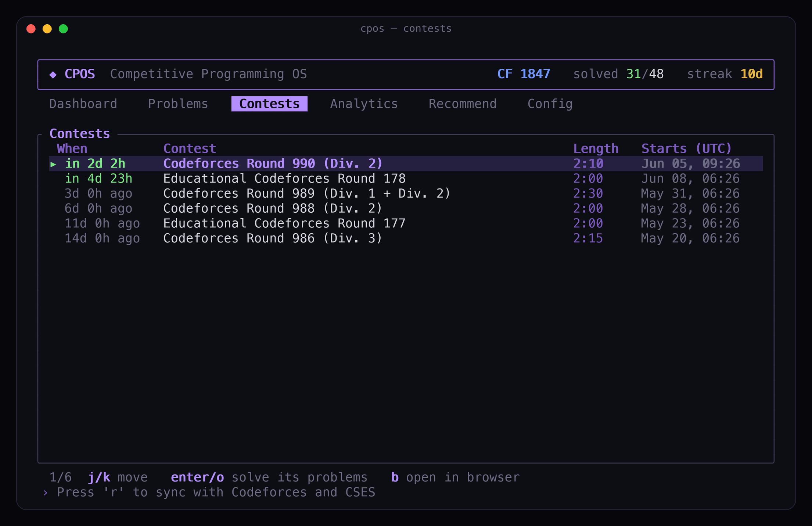Click the '14d 0h ago' cell
This screenshot has height=526, width=812.
pos(102,238)
